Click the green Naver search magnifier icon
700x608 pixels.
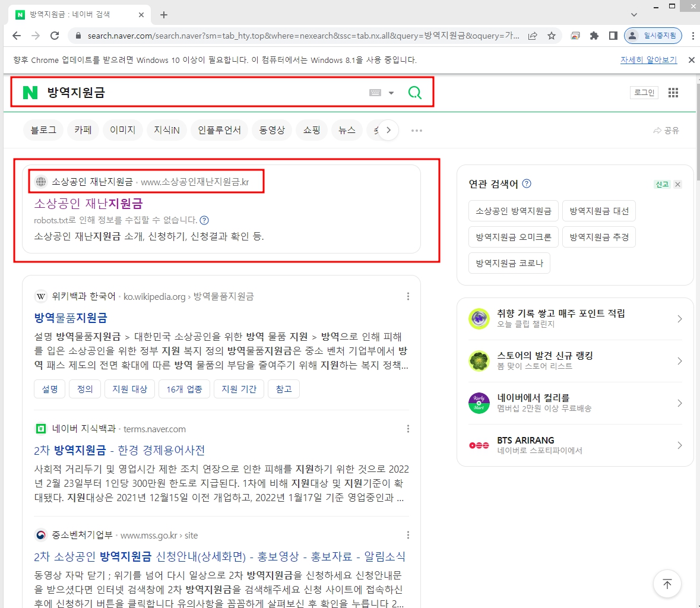coord(414,93)
